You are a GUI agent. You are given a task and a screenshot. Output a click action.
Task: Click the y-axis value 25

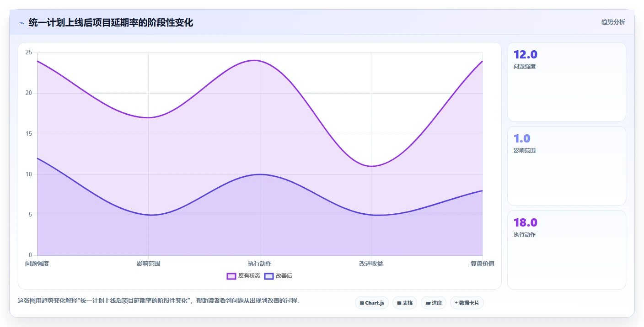(29, 53)
